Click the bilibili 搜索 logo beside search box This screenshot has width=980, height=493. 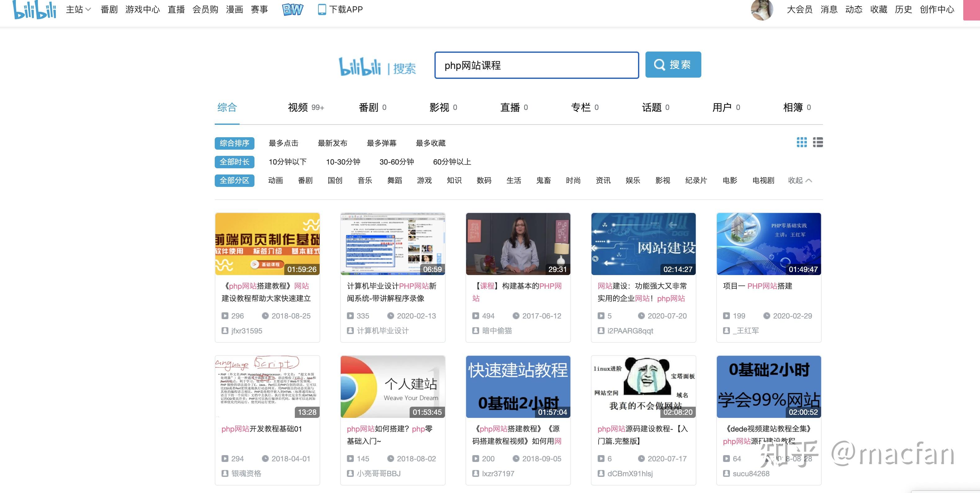pos(377,67)
